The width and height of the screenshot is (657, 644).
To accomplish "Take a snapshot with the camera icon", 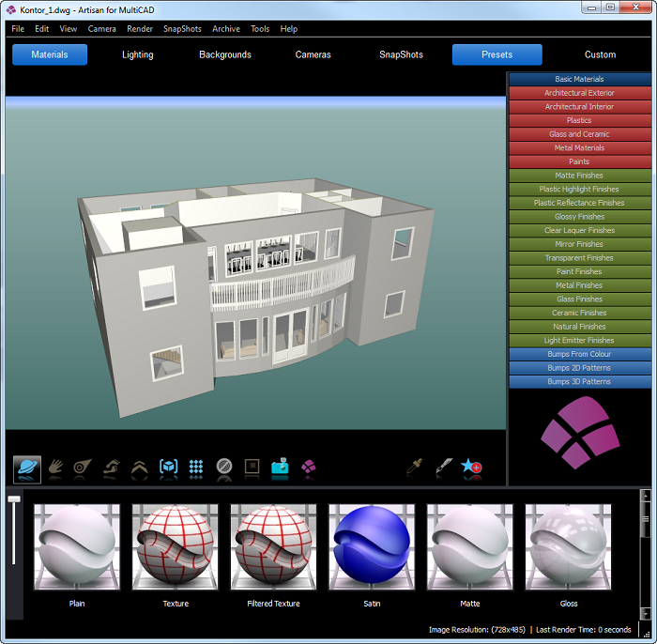I will pyautogui.click(x=280, y=466).
